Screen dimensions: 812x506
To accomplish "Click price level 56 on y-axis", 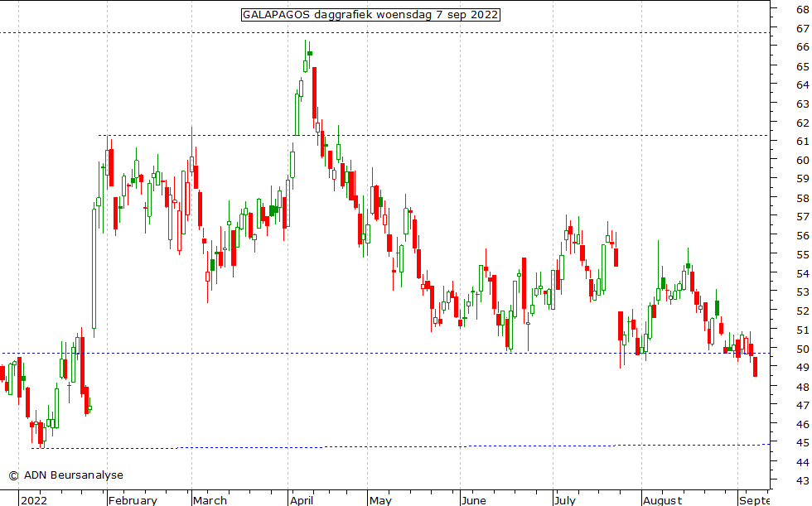I will click(x=803, y=236).
